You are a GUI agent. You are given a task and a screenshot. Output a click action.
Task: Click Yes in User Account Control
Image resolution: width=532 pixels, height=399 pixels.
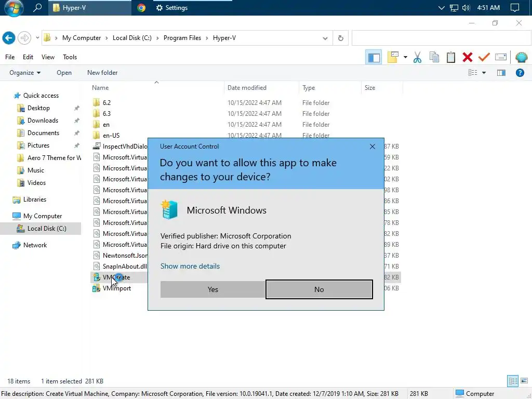tap(212, 289)
